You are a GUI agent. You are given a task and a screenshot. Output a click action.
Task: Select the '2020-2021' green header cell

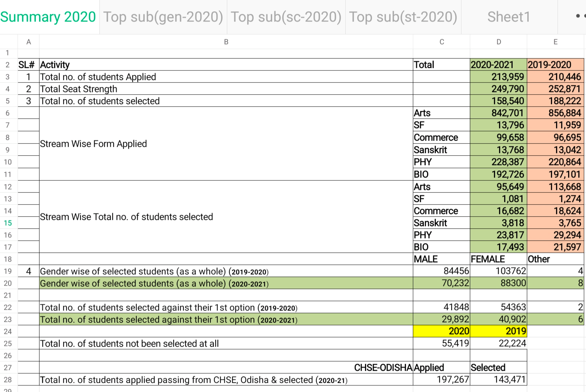(499, 65)
